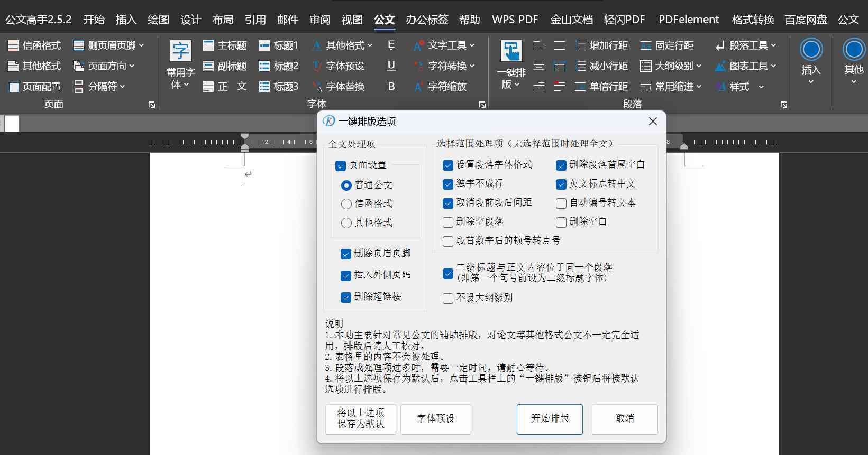Switch to the 插入 ribbon tab

point(126,20)
